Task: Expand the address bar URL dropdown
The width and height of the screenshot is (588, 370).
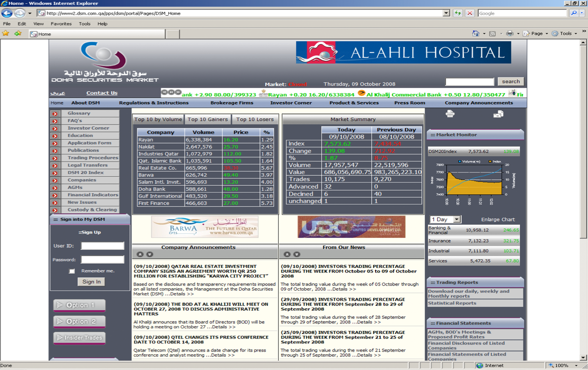Action: coord(446,13)
